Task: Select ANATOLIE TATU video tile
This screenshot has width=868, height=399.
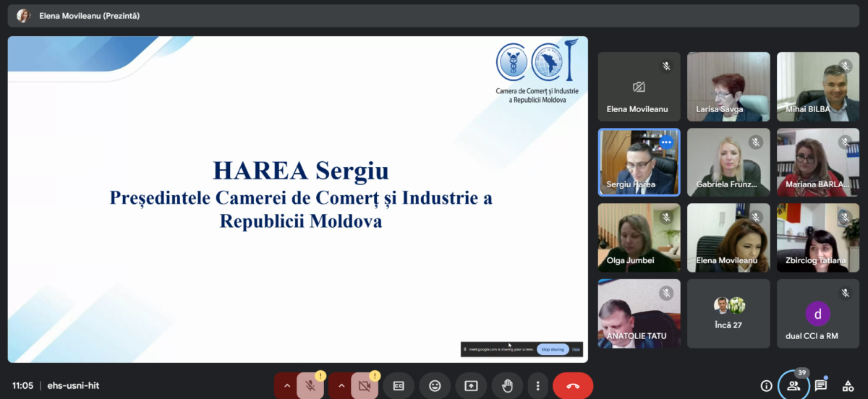Action: 639,314
